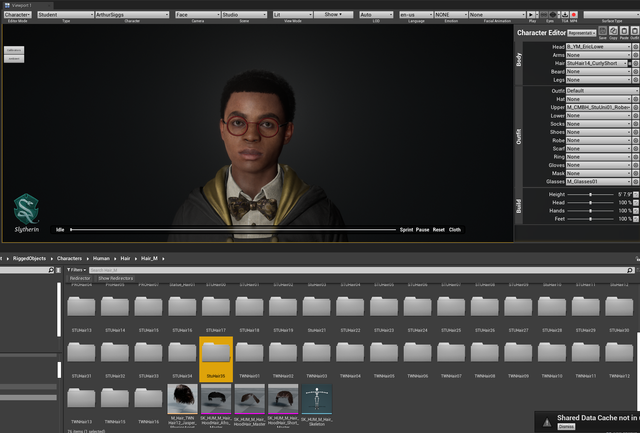Export a TGA screenshot
This screenshot has width=640, height=433.
(565, 15)
